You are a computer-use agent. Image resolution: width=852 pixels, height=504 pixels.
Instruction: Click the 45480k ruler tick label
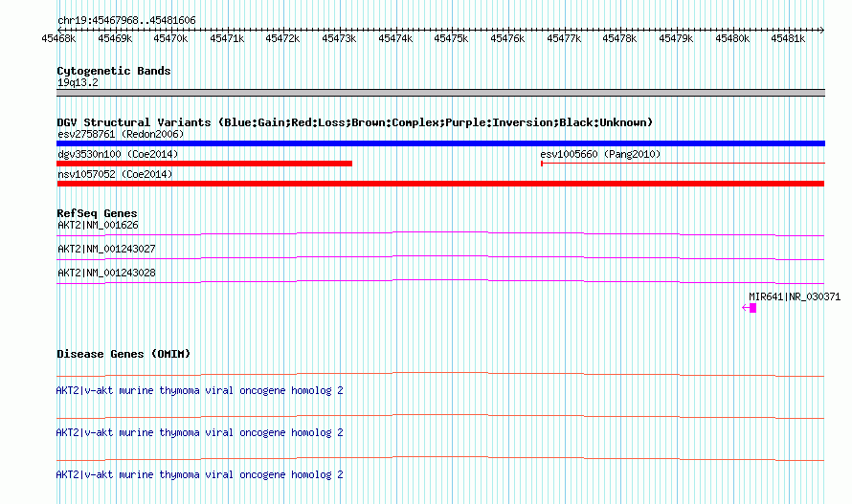click(x=732, y=38)
